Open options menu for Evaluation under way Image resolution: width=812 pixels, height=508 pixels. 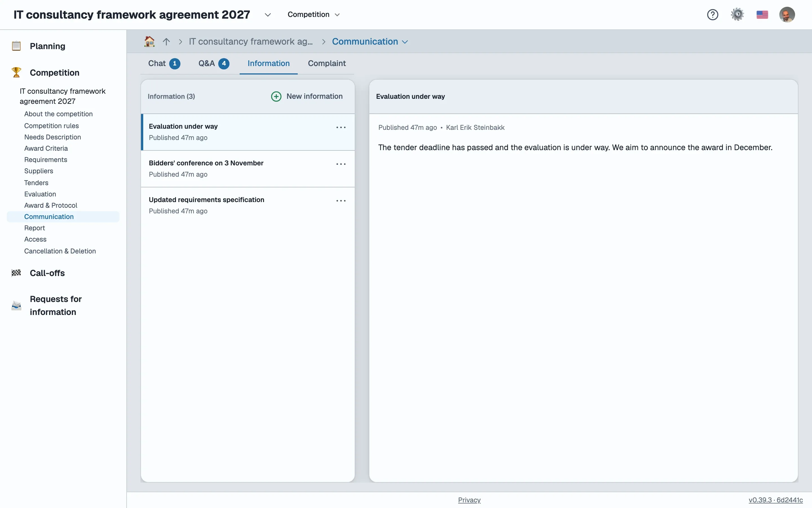pyautogui.click(x=341, y=127)
